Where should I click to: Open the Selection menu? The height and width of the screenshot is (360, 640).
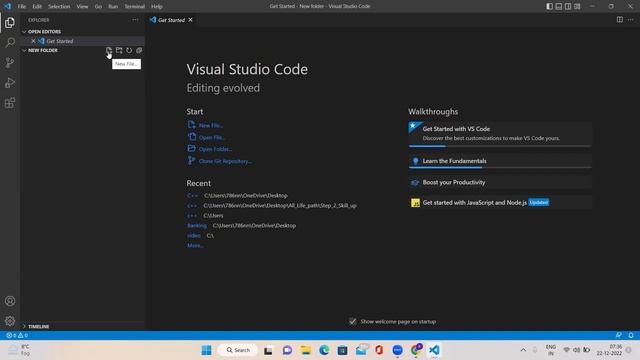(59, 7)
